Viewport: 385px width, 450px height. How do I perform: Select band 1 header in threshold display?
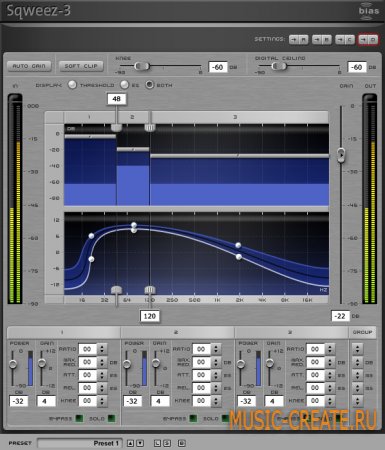click(x=89, y=117)
